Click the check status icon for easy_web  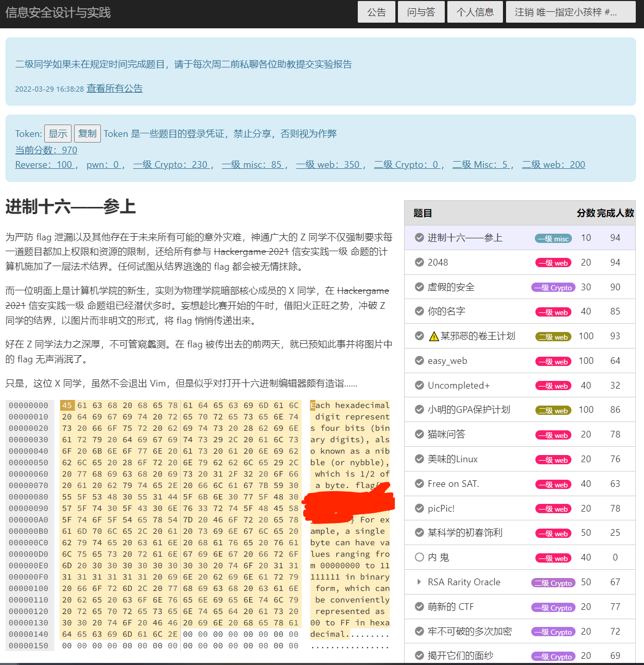click(420, 361)
